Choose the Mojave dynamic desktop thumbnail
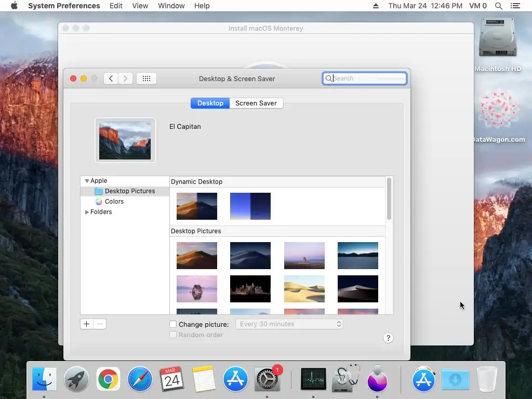 click(x=197, y=206)
